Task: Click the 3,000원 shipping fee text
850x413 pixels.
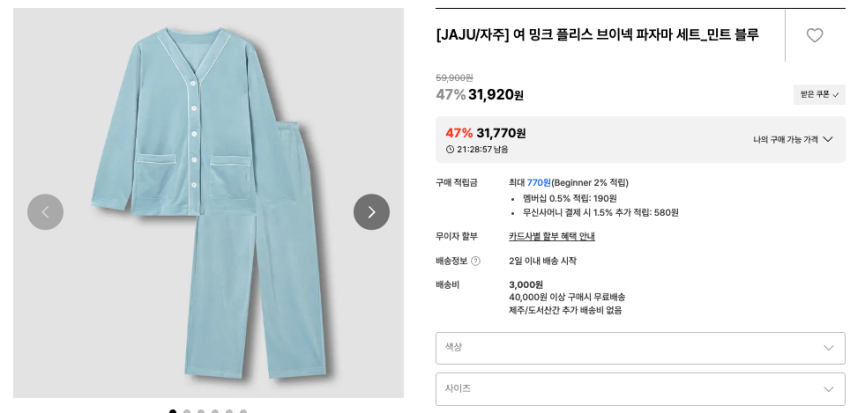Action: 525,285
